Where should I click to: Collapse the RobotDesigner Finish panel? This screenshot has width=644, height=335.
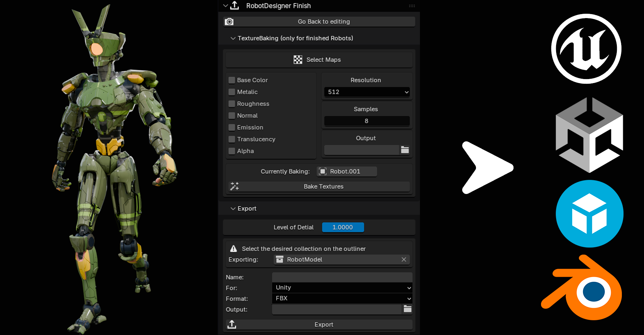(225, 6)
